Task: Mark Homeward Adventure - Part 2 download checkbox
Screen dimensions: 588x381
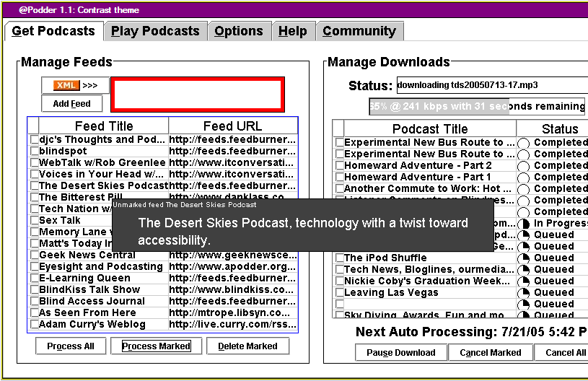Action: click(340, 166)
